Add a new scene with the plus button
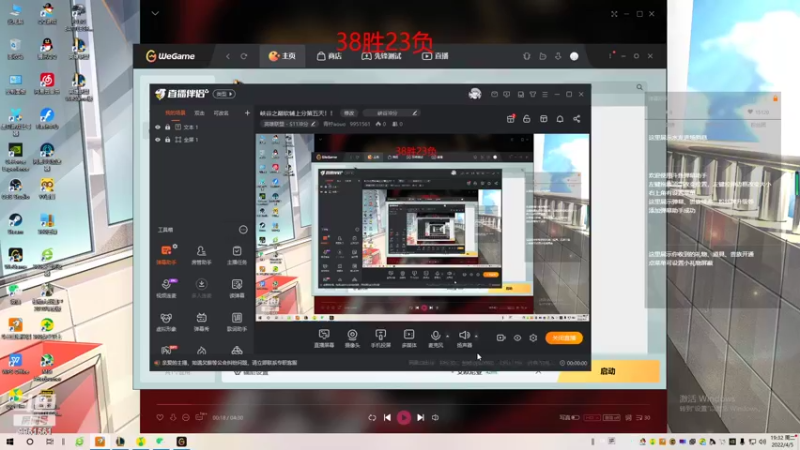Viewport: 800px width, 450px height. click(247, 113)
